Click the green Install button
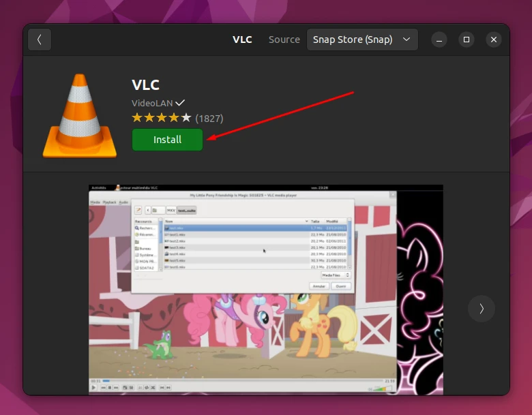This screenshot has height=415, width=532. tap(167, 140)
